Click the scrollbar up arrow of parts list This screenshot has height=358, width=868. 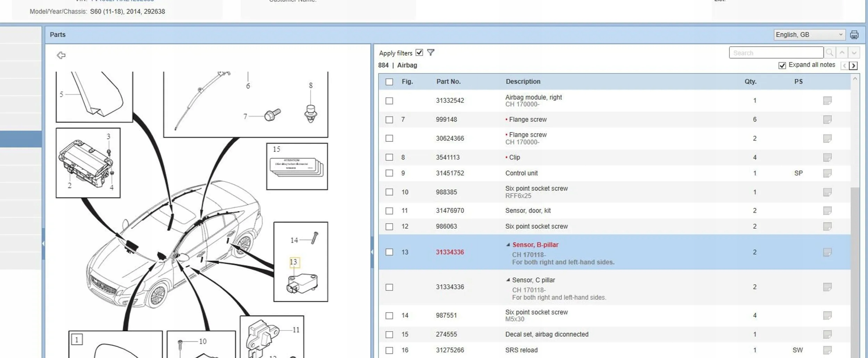tap(855, 79)
